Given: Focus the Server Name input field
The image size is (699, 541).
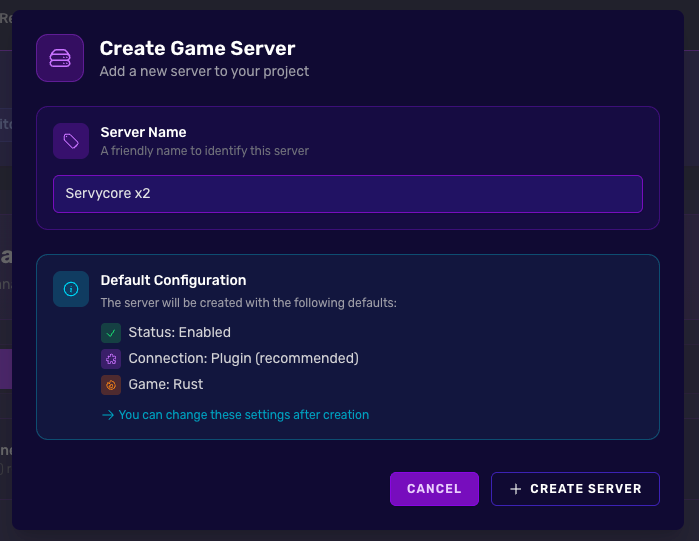Looking at the screenshot, I should [x=348, y=194].
